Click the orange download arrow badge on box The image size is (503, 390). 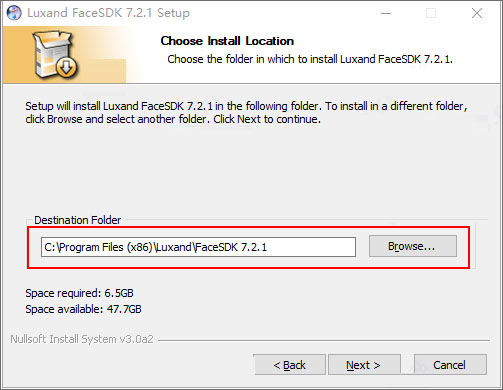66,68
